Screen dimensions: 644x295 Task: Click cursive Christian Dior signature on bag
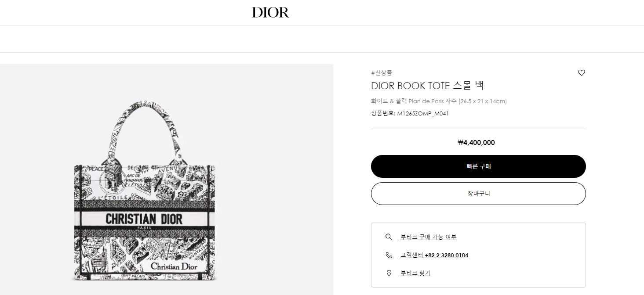175,266
